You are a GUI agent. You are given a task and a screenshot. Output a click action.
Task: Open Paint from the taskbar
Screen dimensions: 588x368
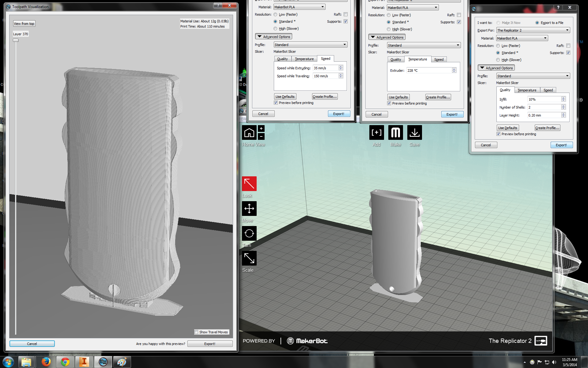(122, 362)
